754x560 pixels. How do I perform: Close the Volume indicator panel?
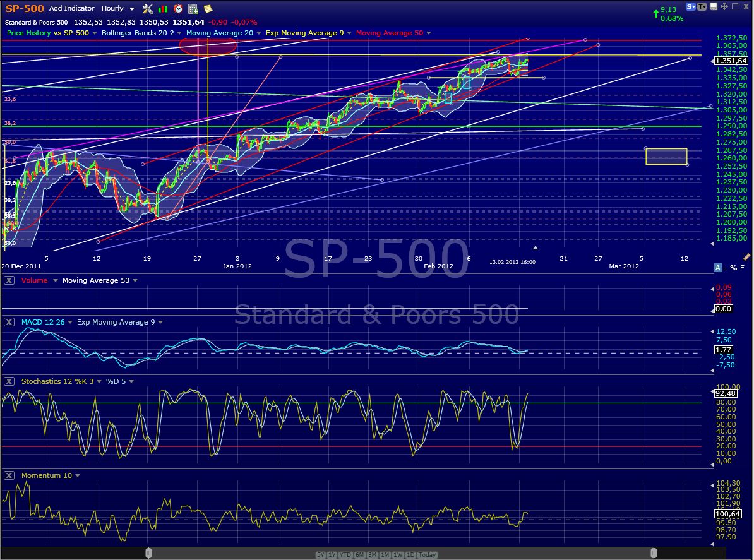(x=9, y=280)
